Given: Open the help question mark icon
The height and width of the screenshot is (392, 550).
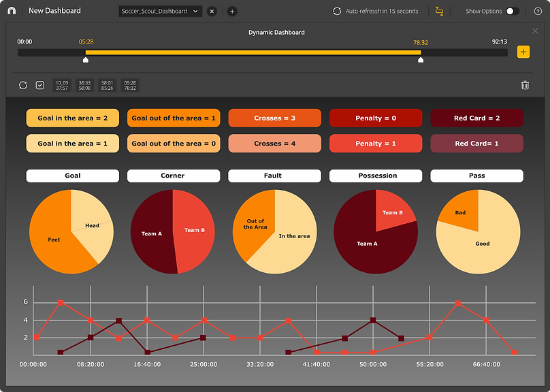Looking at the screenshot, I should click(538, 11).
